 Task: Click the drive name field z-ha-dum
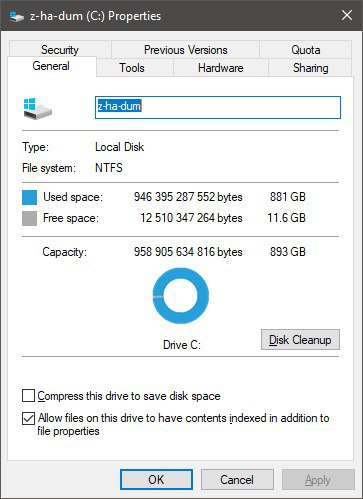[x=218, y=107]
